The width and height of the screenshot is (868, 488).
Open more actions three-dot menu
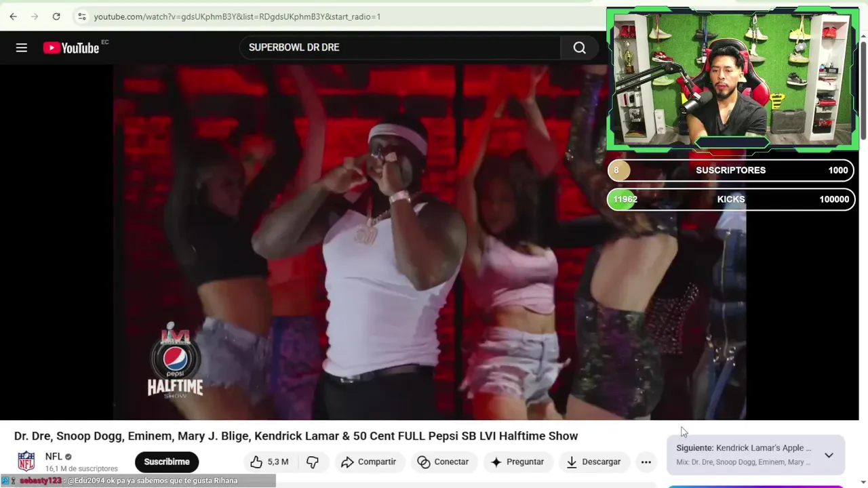[x=646, y=462]
